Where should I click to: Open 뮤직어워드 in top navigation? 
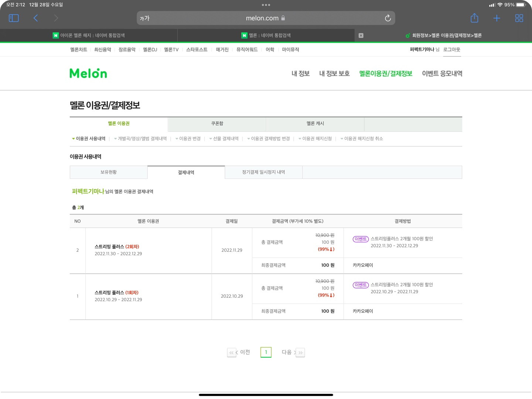coord(247,50)
